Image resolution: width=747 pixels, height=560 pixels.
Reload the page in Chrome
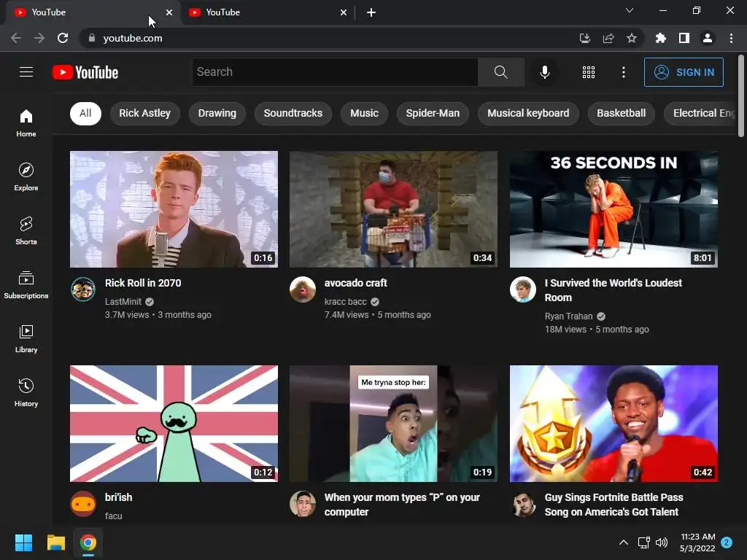point(63,38)
